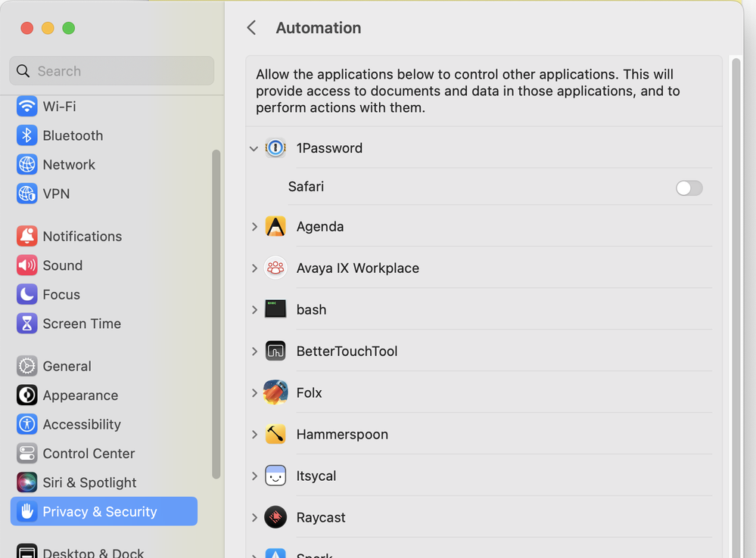Open Control Center settings pane

point(88,454)
